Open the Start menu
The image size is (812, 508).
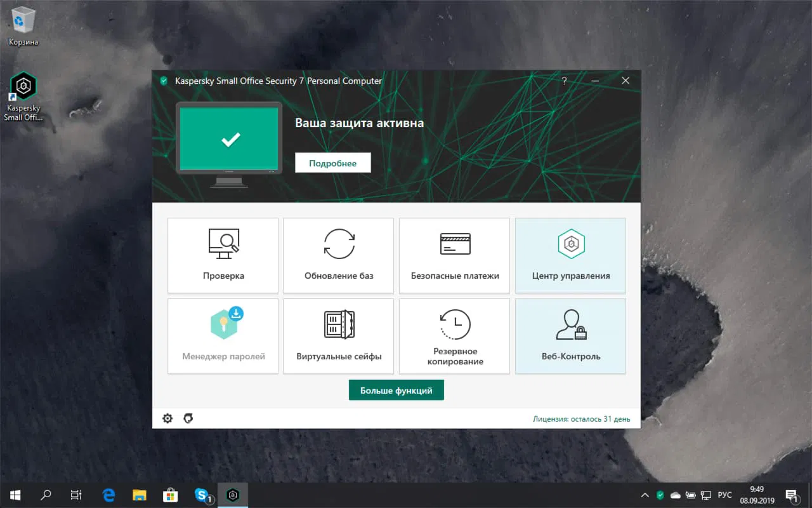pos(14,495)
